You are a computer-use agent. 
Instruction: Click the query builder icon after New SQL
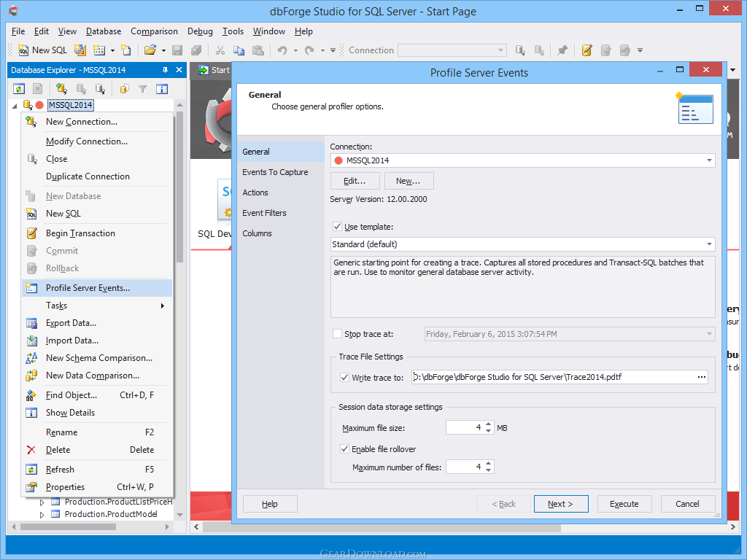(x=80, y=50)
